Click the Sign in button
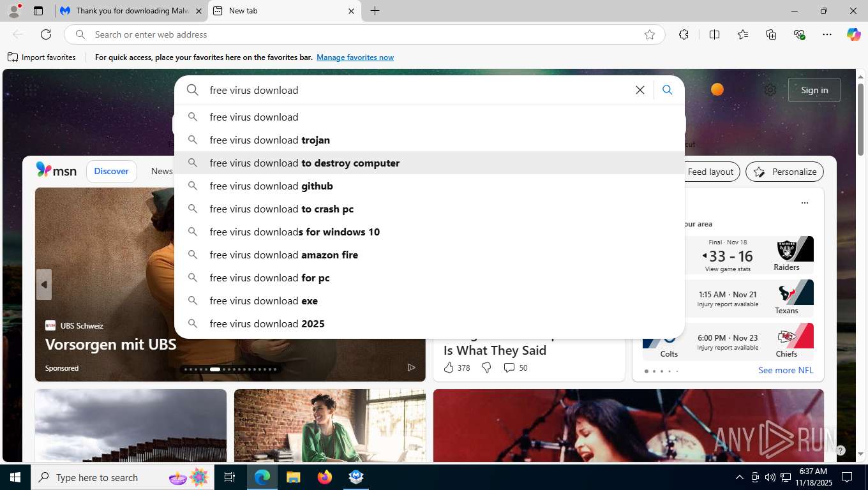868x490 pixels. pyautogui.click(x=814, y=90)
